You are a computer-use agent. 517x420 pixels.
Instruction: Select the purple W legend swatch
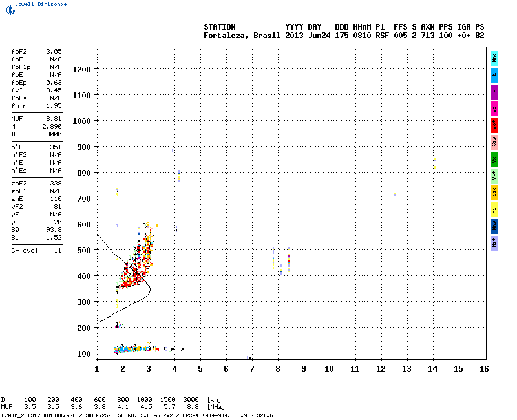pyautogui.click(x=494, y=92)
